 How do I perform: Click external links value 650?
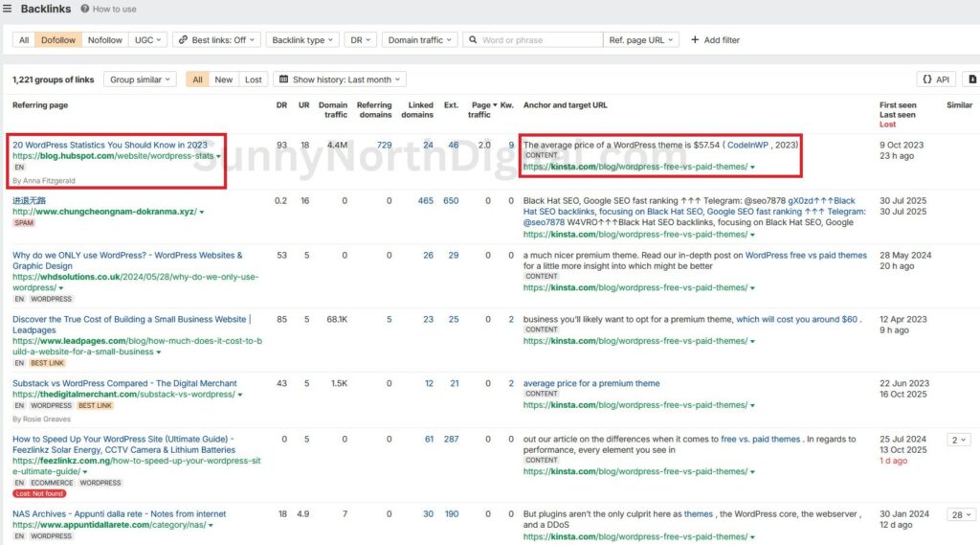click(451, 201)
